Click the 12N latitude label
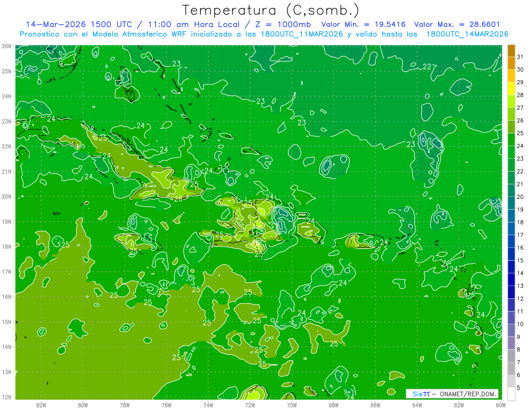The height and width of the screenshot is (411, 532). [x=6, y=397]
